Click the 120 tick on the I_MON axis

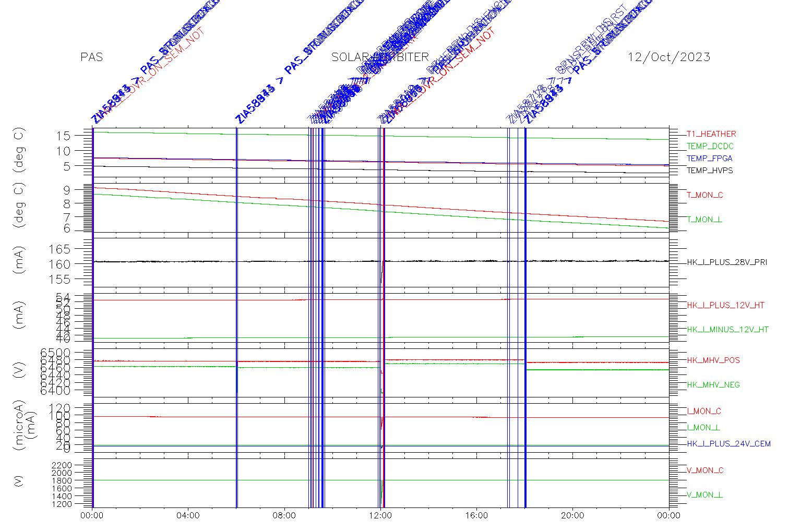click(60, 407)
